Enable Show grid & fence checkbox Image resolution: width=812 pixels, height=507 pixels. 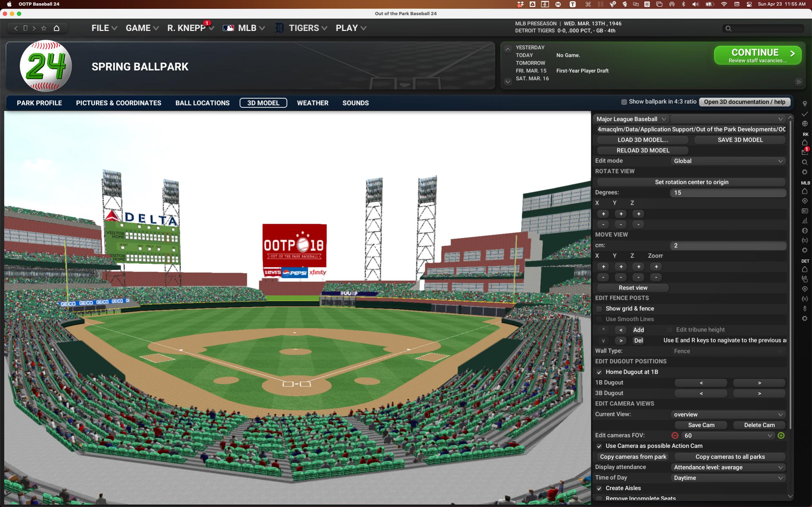(599, 309)
